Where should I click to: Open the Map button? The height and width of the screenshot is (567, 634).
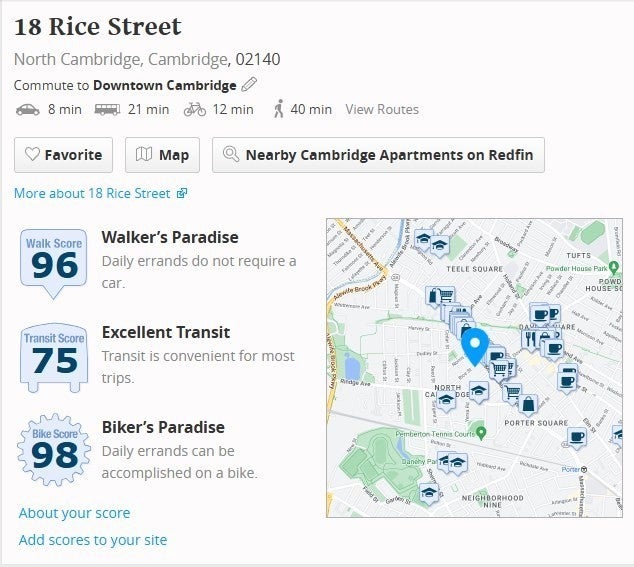(162, 155)
